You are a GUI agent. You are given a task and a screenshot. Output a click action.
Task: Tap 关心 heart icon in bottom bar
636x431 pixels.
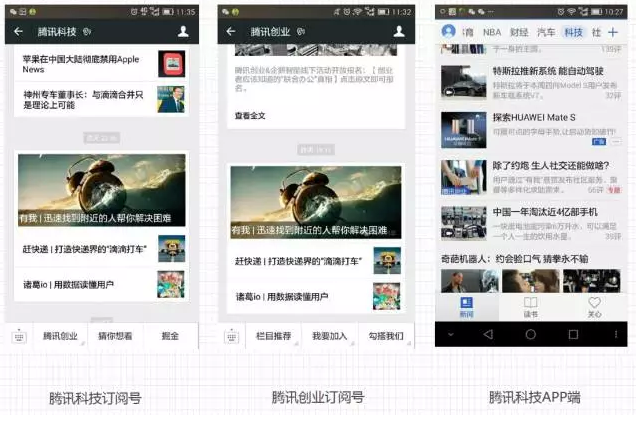click(595, 307)
